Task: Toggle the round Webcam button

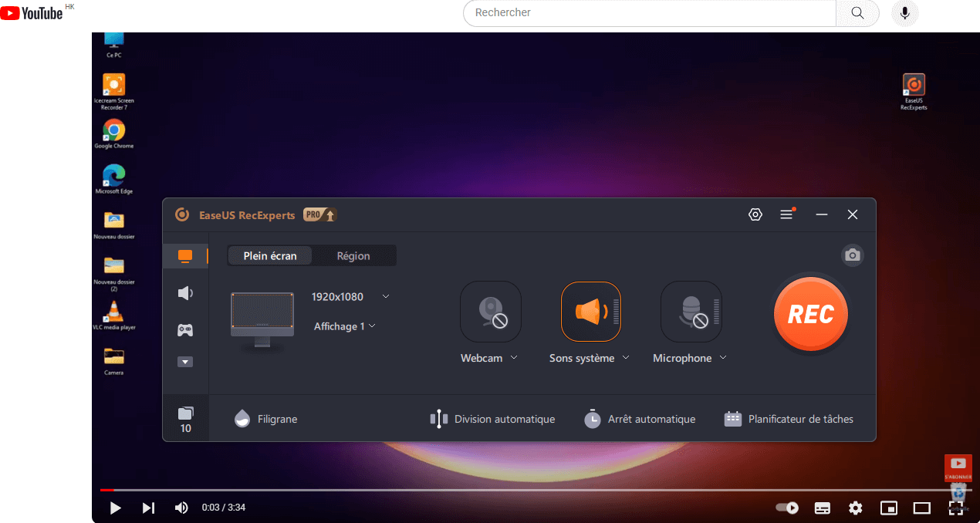Action: click(x=491, y=312)
